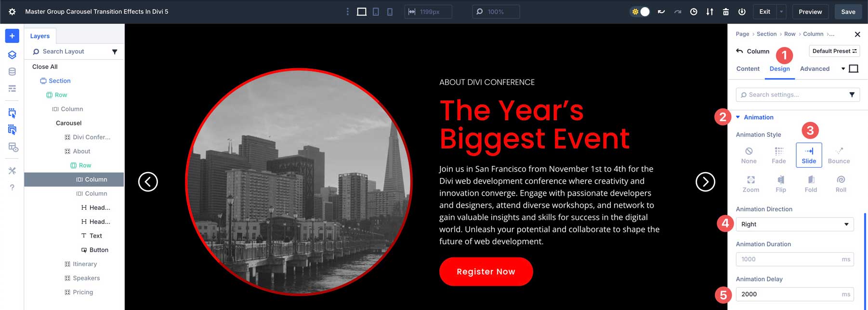The height and width of the screenshot is (310, 868).
Task: Select Fade animation style
Action: pos(778,155)
